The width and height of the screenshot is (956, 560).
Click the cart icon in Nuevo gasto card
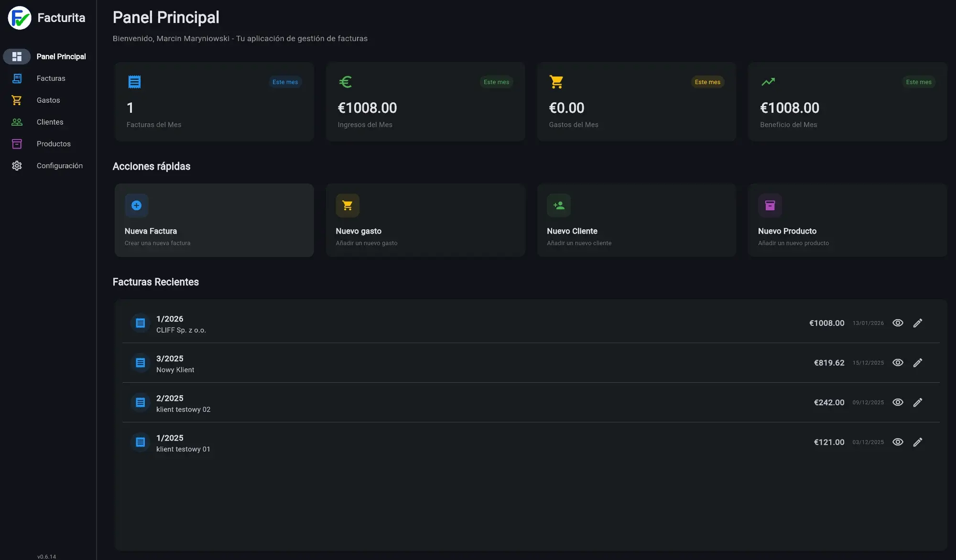[x=348, y=205]
